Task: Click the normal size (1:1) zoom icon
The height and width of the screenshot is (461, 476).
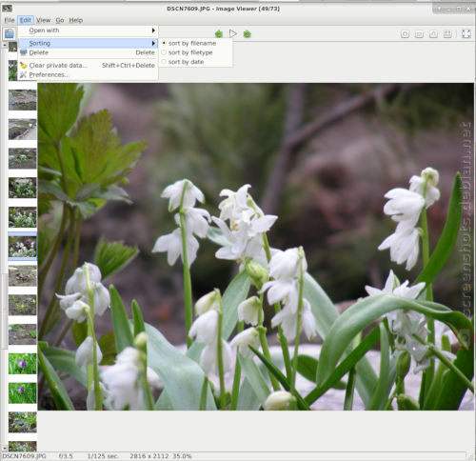Action: (433, 34)
